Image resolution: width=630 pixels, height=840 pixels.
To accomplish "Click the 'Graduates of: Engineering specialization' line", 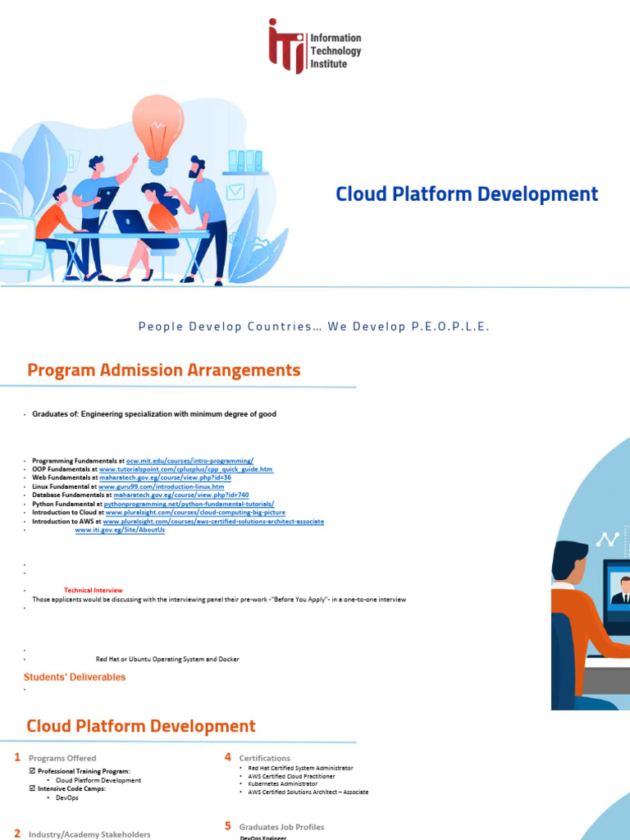I will 154,414.
